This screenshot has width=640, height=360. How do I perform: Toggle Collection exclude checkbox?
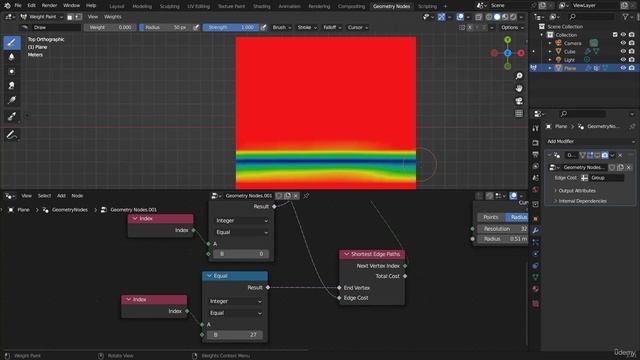[615, 35]
